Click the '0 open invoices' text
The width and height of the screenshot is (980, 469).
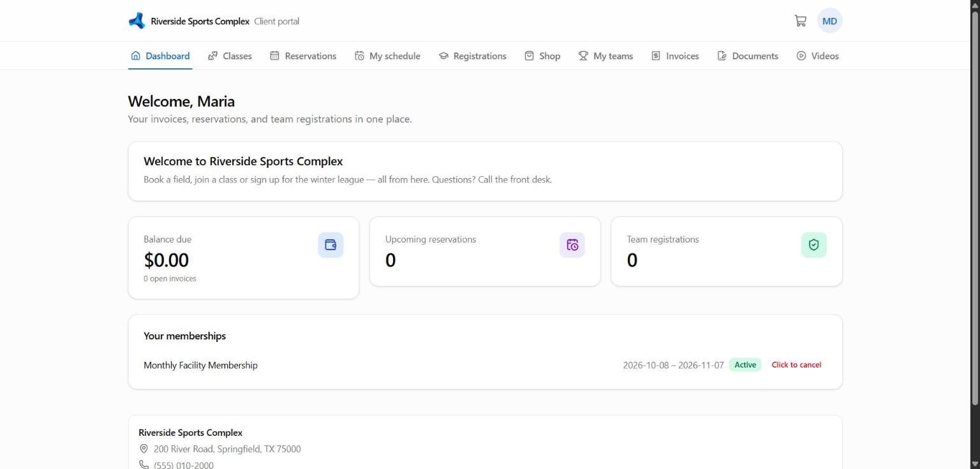[170, 278]
